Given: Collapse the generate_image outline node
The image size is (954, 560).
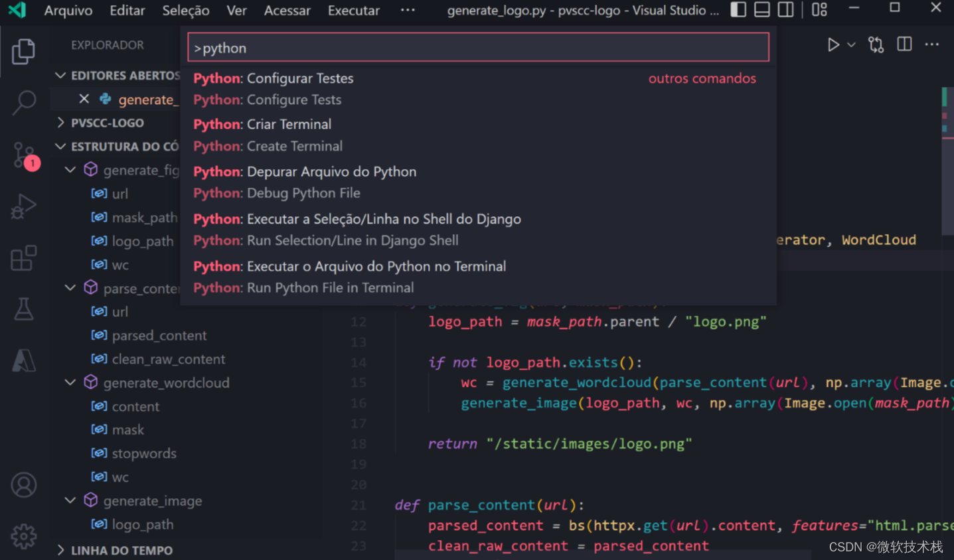Looking at the screenshot, I should [x=70, y=500].
